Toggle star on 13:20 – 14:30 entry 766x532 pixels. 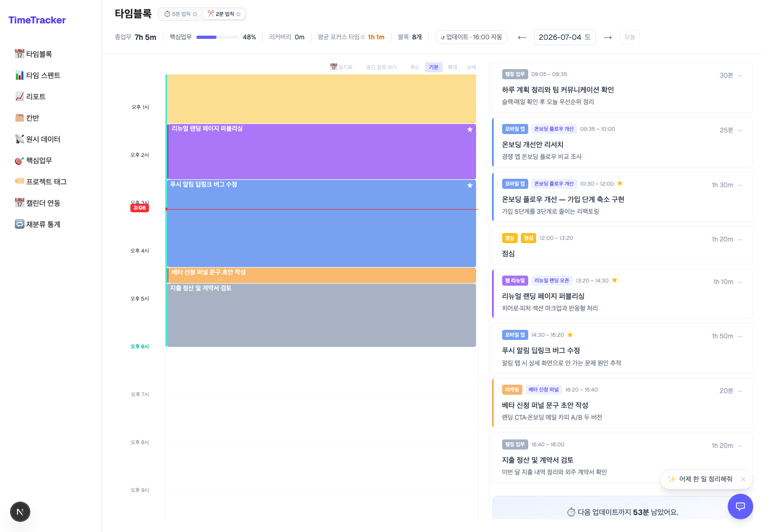click(x=614, y=280)
